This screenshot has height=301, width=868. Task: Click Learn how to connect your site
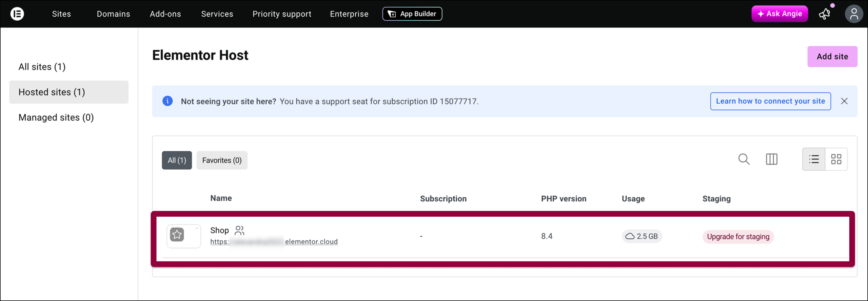pos(770,101)
